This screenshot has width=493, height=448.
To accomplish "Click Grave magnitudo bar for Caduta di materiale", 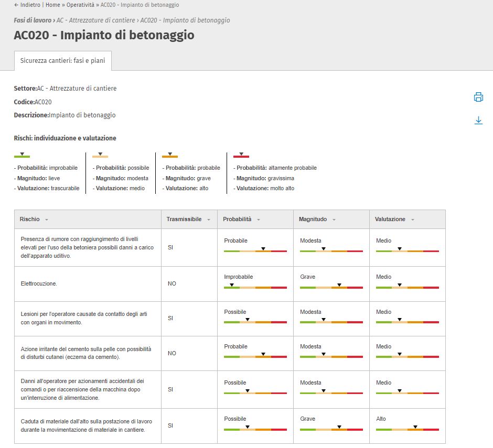I will tap(331, 429).
